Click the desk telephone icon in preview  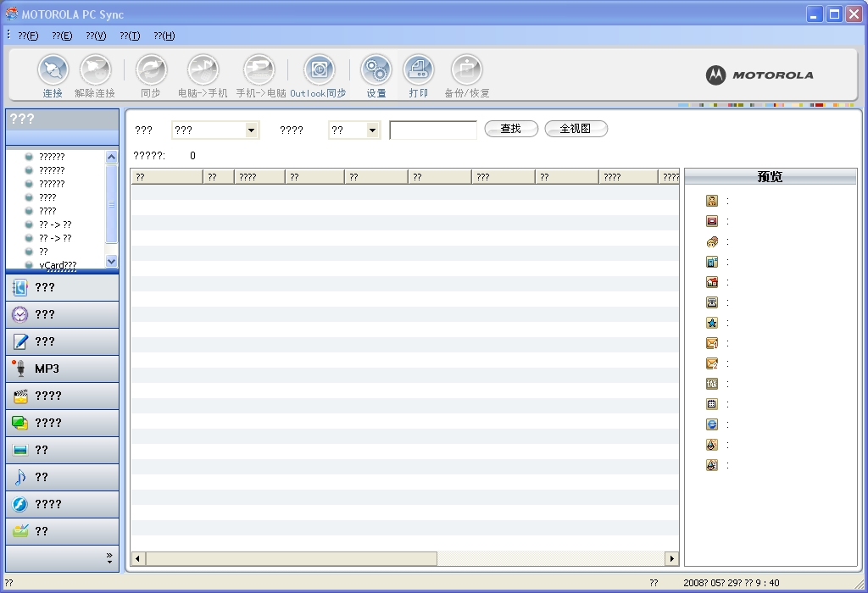pyautogui.click(x=712, y=302)
